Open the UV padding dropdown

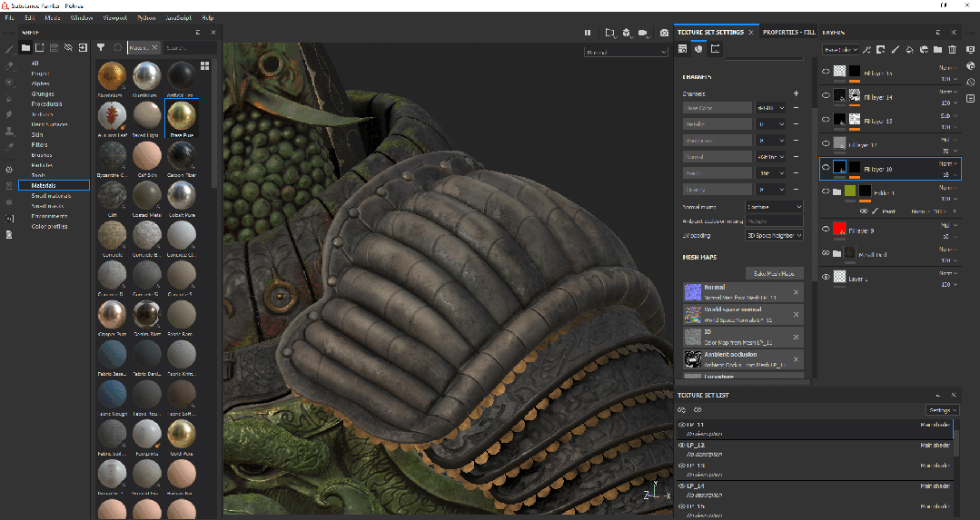(x=774, y=235)
